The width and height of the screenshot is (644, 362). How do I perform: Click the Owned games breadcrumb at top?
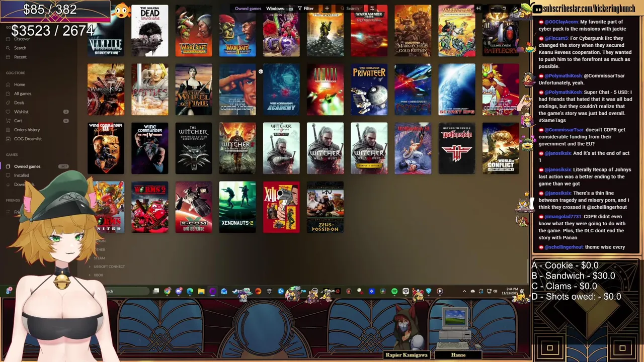(x=248, y=9)
